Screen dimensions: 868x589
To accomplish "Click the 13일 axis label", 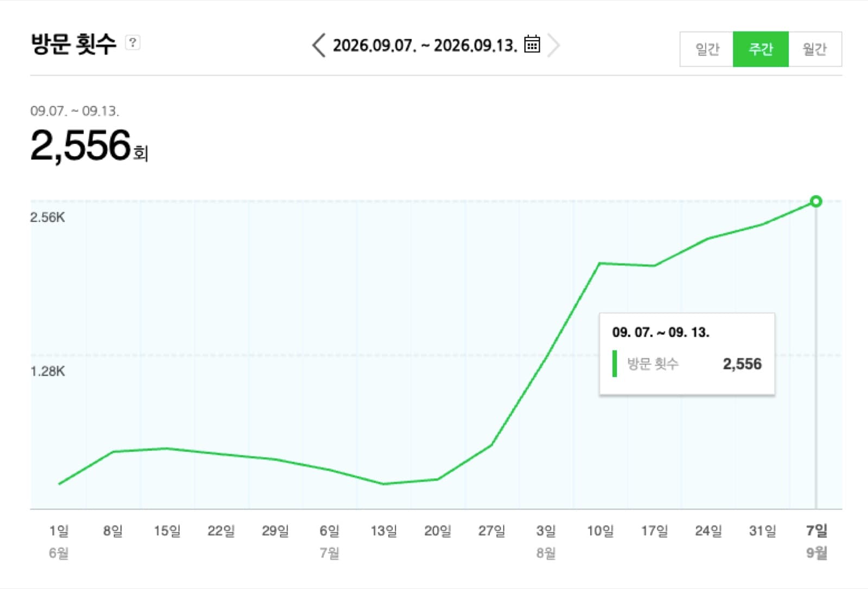I will click(384, 530).
